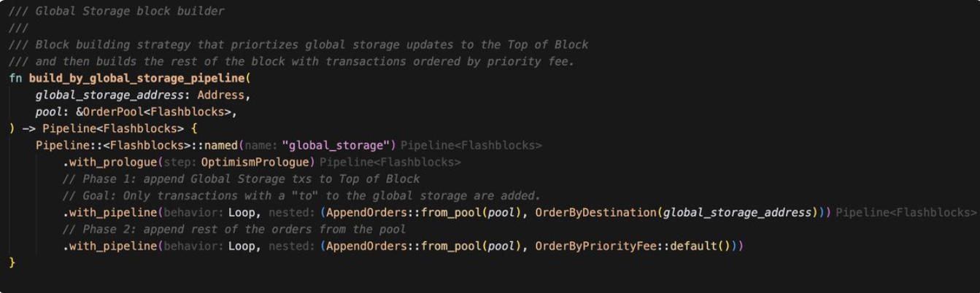
Task: Click the Pipeline<Flashblocks> inlay hint after with_prologue
Action: (x=390, y=162)
